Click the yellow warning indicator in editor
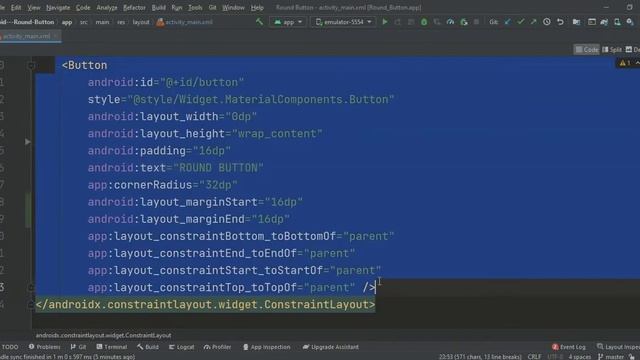The width and height of the screenshot is (640, 360). 625,63
